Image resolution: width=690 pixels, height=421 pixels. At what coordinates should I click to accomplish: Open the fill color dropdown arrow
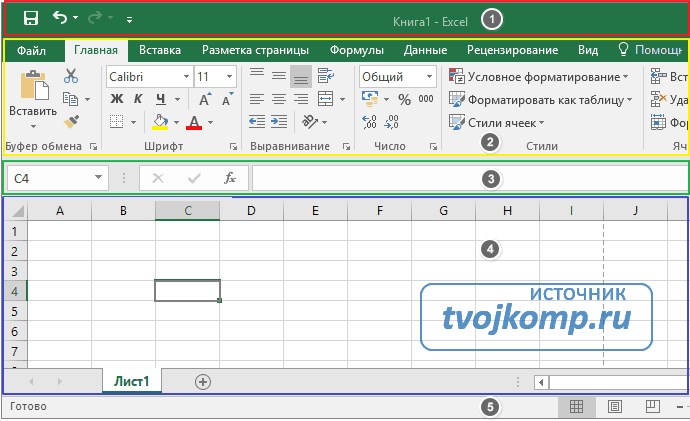pyautogui.click(x=176, y=122)
